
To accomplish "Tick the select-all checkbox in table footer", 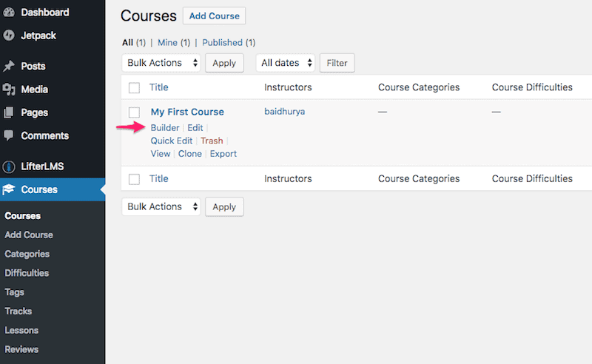I will point(134,179).
